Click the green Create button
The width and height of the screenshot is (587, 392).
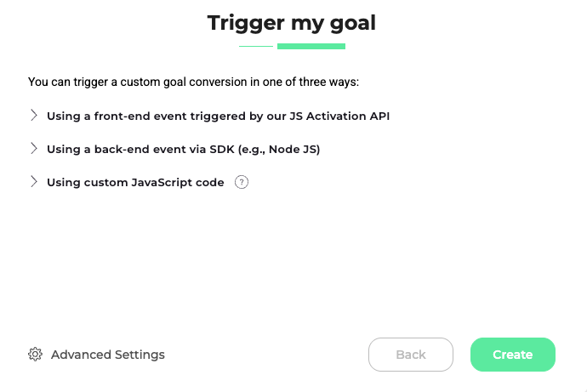pyautogui.click(x=512, y=355)
